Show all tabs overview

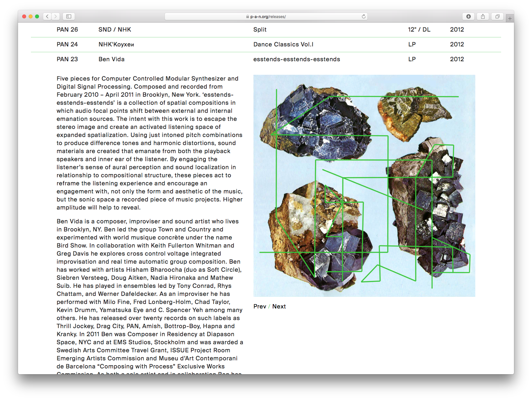497,16
